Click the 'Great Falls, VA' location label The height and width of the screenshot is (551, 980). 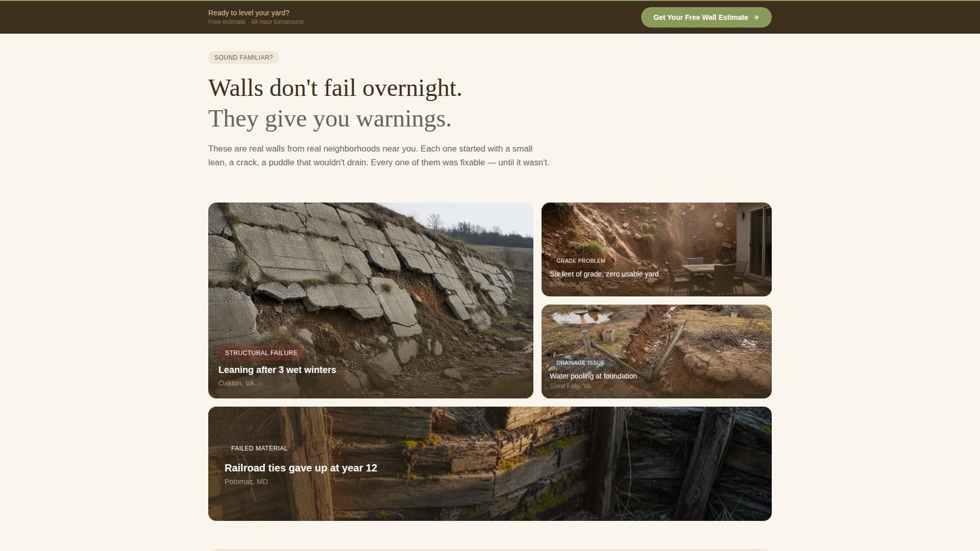[x=570, y=386]
